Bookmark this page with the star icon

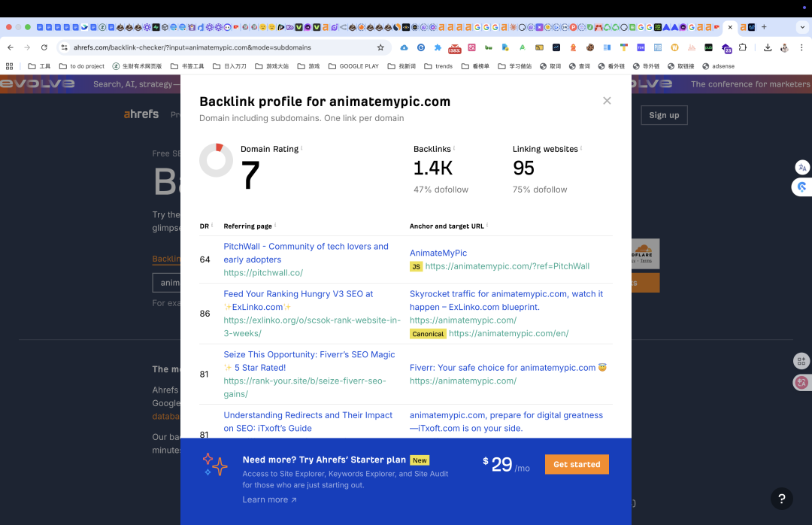tap(380, 47)
